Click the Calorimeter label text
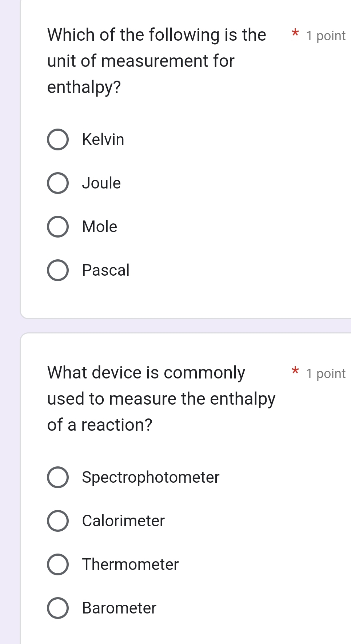Screen dimensions: 351x644 (x=123, y=521)
